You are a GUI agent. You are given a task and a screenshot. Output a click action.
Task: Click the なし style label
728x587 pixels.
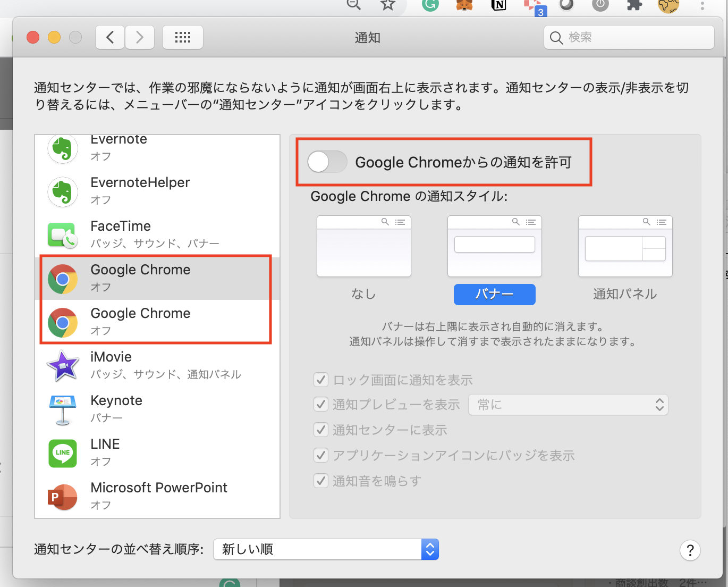tap(364, 294)
